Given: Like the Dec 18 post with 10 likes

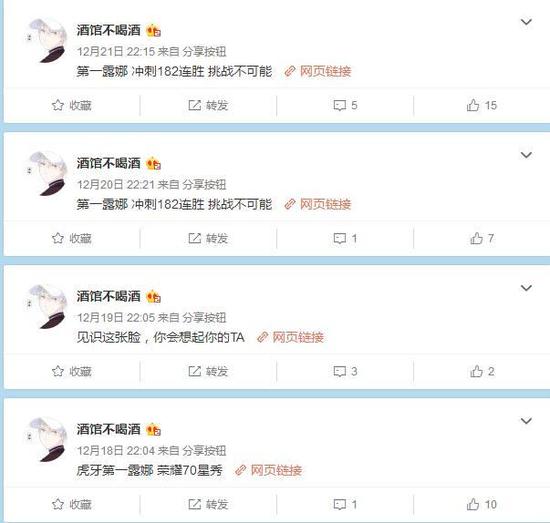Looking at the screenshot, I should pos(482,504).
